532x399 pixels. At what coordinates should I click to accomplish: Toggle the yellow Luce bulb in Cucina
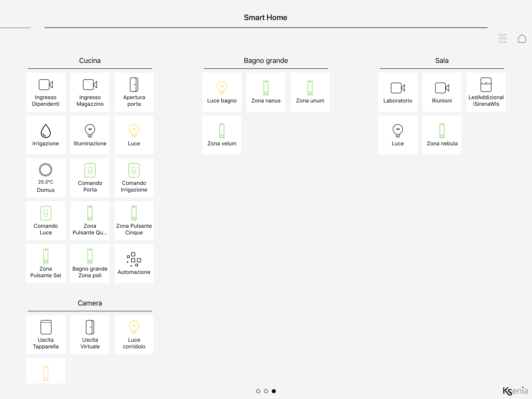pyautogui.click(x=134, y=135)
